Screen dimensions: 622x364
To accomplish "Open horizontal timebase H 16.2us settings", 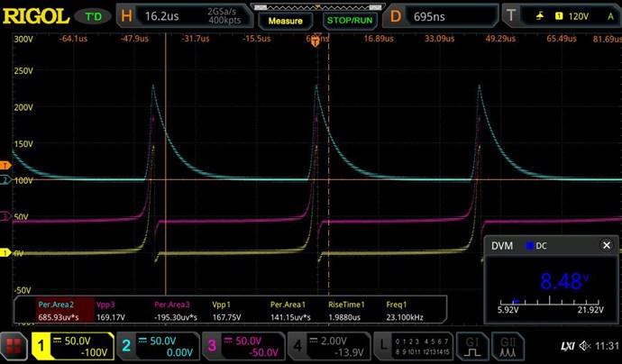I will (184, 16).
